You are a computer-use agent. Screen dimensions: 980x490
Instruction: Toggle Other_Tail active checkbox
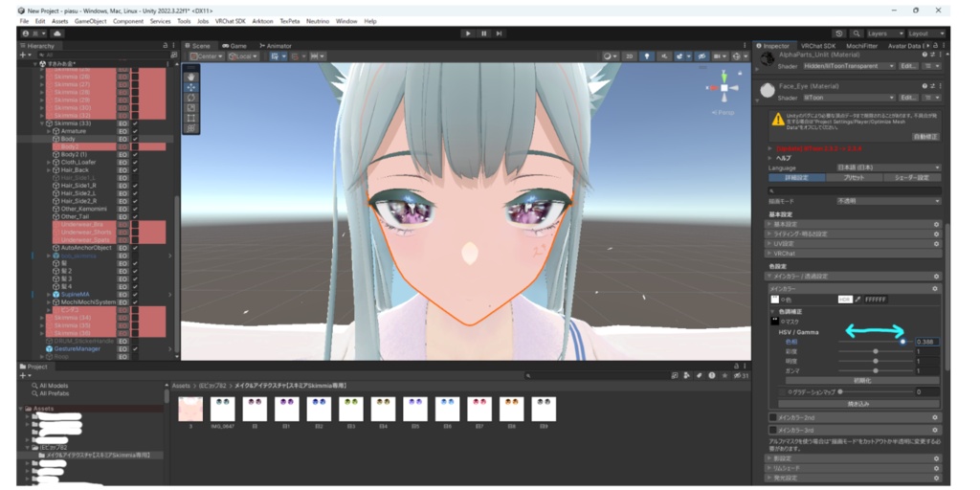point(136,216)
